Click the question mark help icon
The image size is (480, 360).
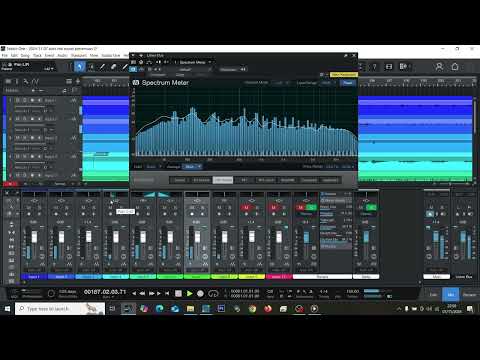click(374, 67)
